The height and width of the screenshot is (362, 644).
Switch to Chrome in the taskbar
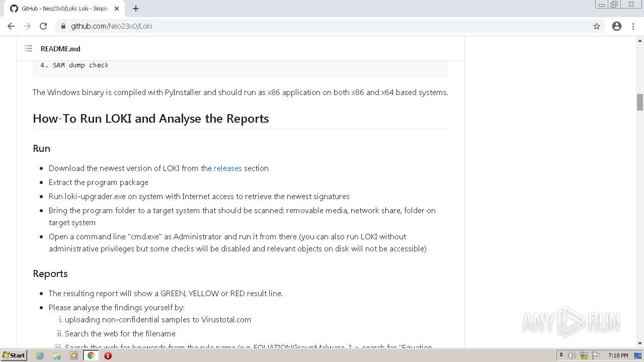coord(91,355)
